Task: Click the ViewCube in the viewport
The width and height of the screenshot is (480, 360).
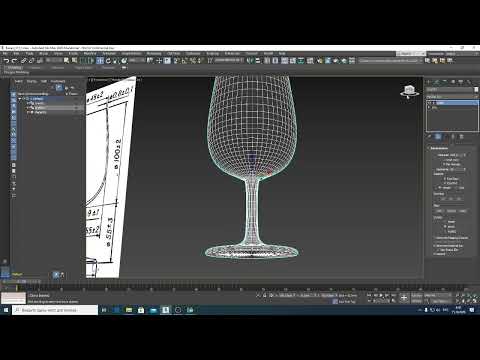Action: click(x=409, y=91)
